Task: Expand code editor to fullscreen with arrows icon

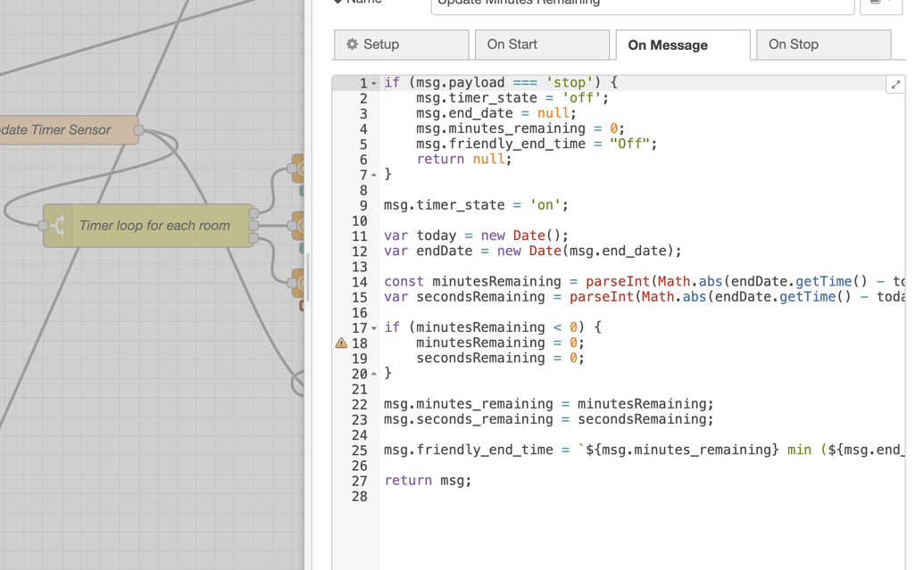Action: 895,83
